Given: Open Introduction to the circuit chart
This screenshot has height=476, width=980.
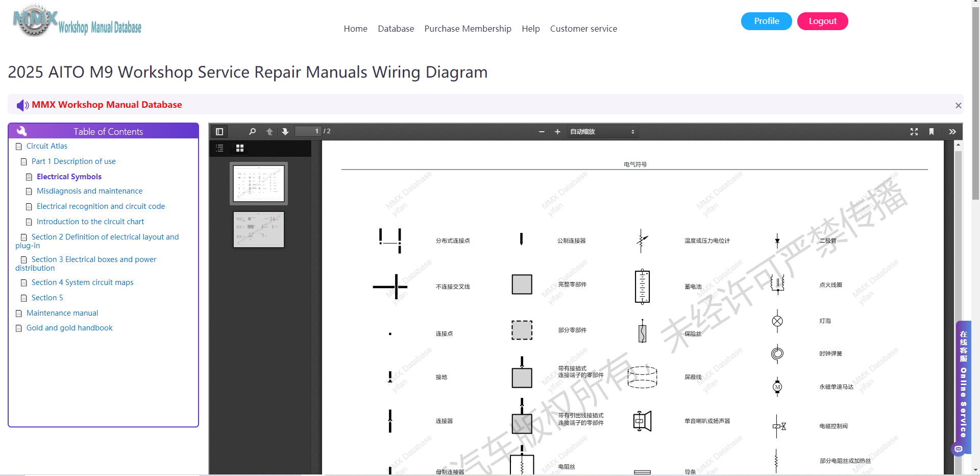Looking at the screenshot, I should click(90, 222).
